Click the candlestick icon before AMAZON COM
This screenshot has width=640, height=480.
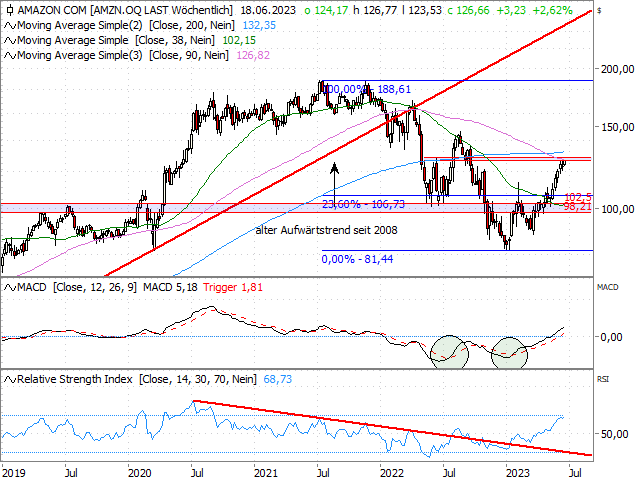pos(10,10)
